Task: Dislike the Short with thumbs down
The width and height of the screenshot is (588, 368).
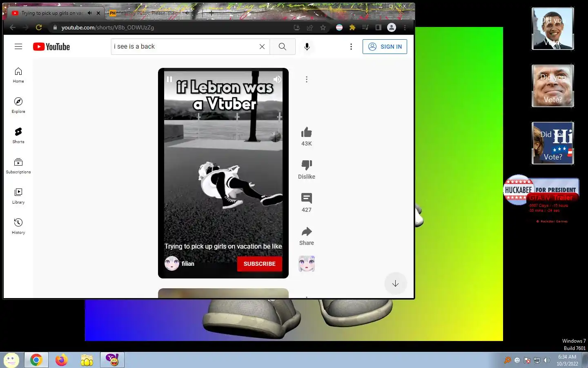Action: (x=307, y=165)
